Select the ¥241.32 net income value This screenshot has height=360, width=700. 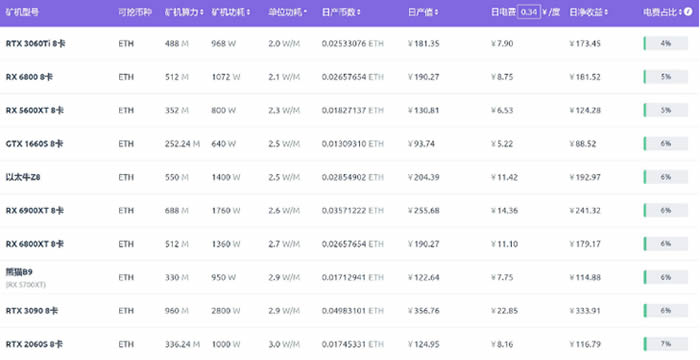tap(585, 210)
